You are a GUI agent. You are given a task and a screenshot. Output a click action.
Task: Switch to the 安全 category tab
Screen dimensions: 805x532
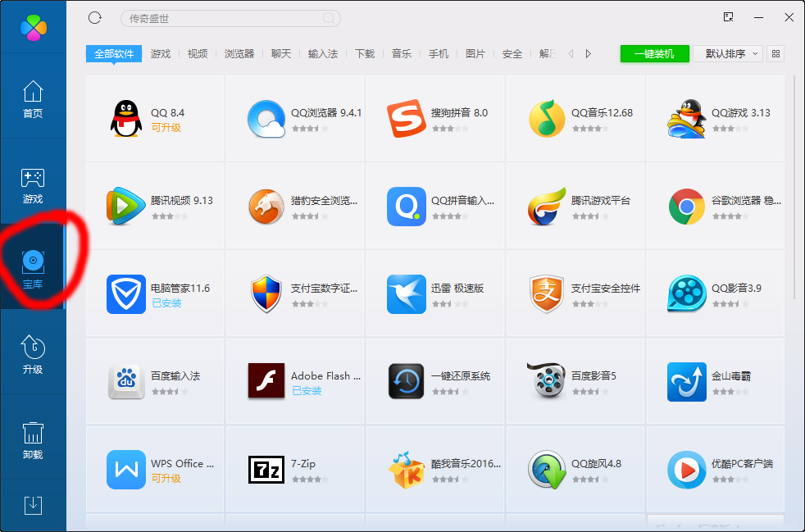pos(512,53)
